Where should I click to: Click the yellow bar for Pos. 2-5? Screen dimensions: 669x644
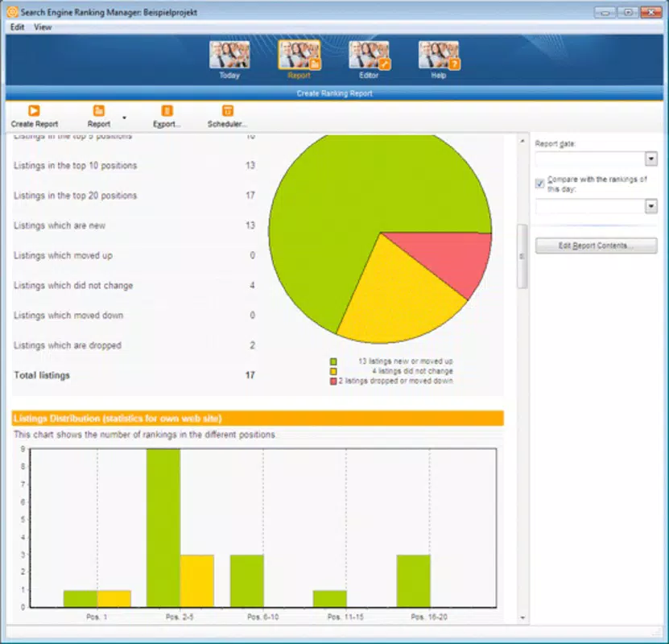coord(196,581)
